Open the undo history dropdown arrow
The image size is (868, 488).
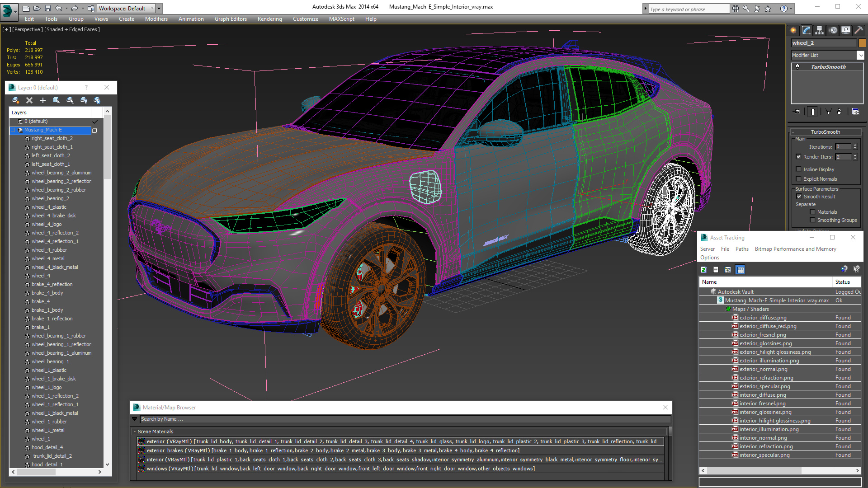(x=66, y=8)
